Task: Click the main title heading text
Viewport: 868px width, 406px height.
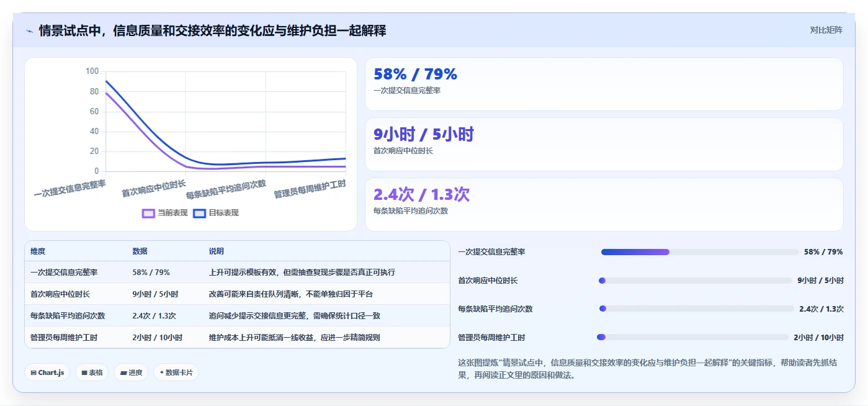Action: click(x=212, y=30)
